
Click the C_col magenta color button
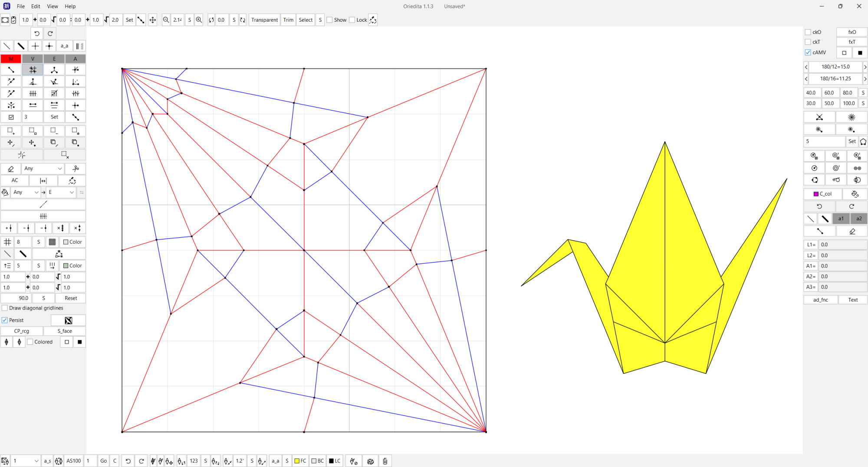click(x=823, y=194)
